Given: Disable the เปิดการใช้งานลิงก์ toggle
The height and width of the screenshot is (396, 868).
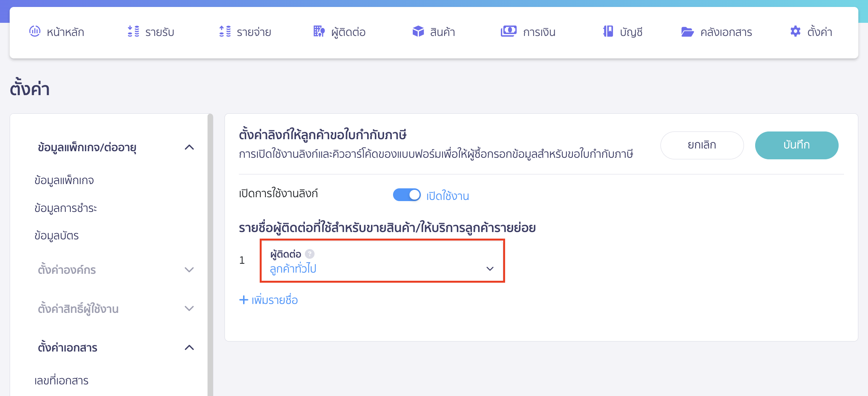Looking at the screenshot, I should pos(407,195).
